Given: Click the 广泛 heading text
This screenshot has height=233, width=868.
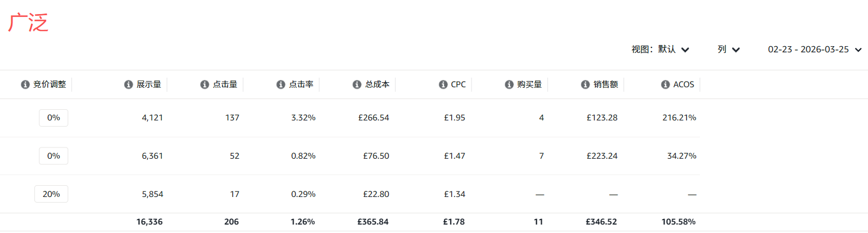Looking at the screenshot, I should [x=28, y=23].
